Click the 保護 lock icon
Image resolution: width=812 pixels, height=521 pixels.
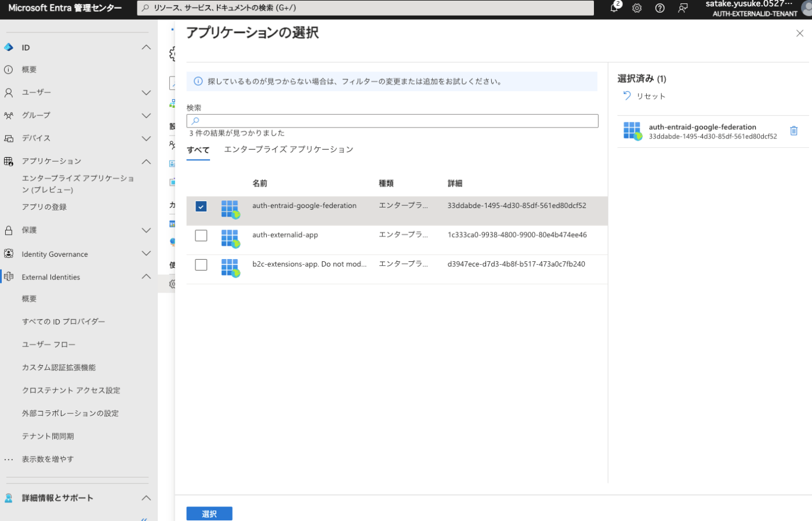pyautogui.click(x=9, y=230)
